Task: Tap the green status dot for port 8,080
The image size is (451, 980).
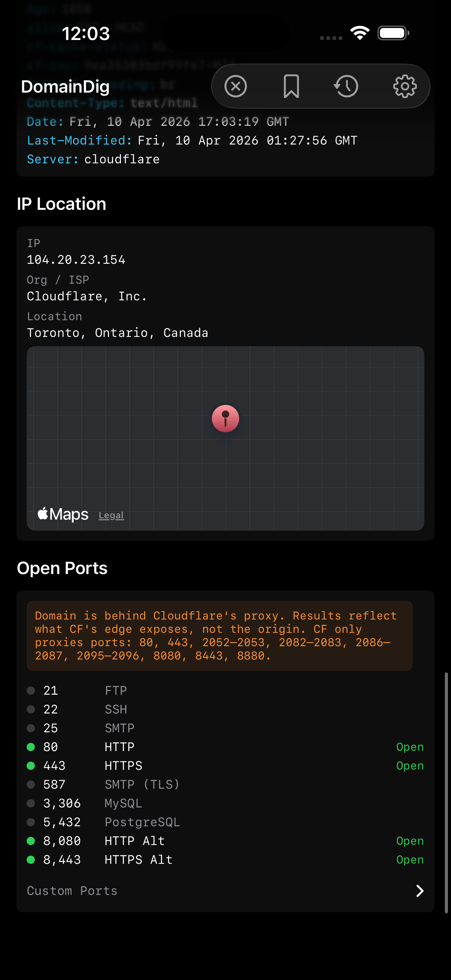Action: coord(31,841)
